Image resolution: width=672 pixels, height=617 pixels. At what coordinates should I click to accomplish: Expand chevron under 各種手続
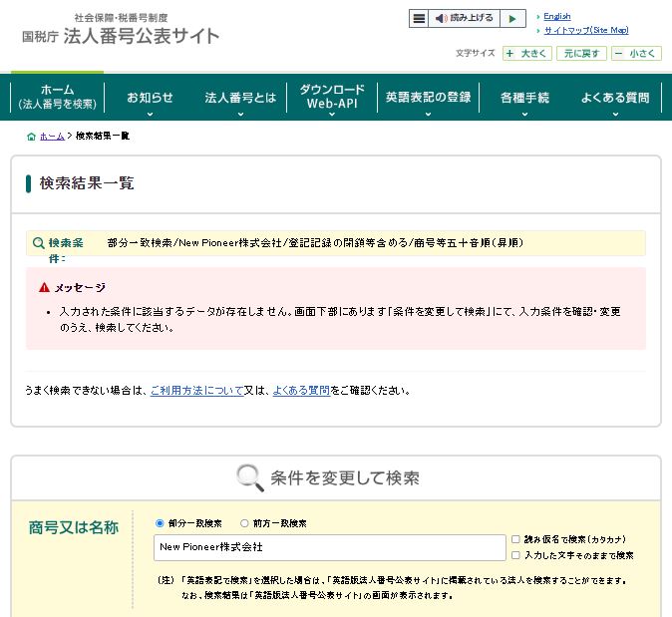[524, 114]
